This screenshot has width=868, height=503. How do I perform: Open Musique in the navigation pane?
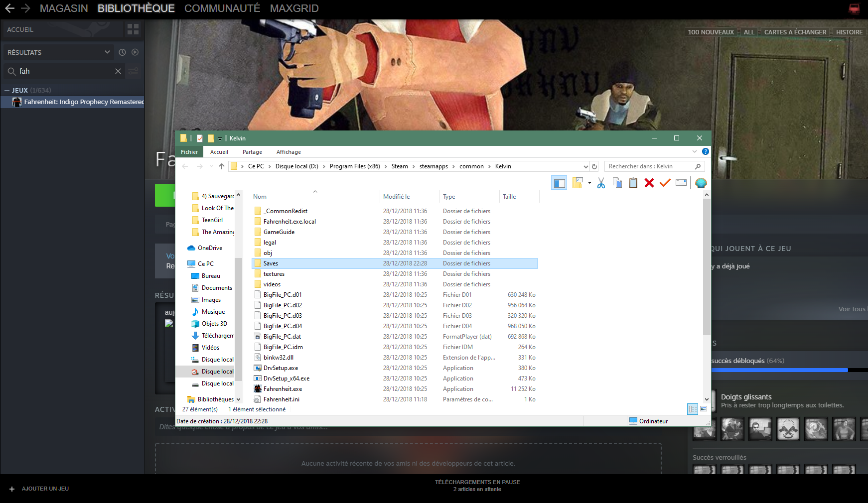(213, 312)
